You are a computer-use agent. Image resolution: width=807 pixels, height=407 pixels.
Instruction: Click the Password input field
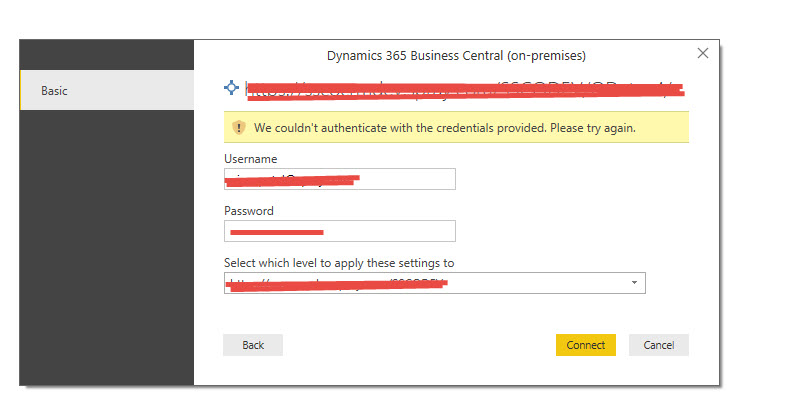[340, 231]
